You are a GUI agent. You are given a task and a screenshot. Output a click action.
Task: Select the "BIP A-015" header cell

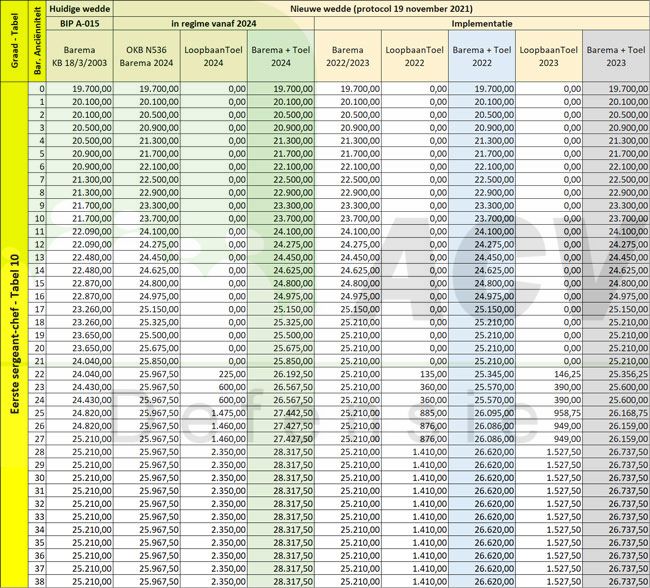[80, 23]
